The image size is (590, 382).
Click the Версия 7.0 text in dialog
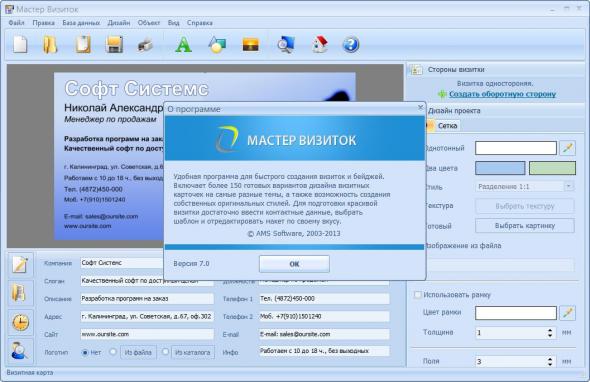pyautogui.click(x=191, y=263)
